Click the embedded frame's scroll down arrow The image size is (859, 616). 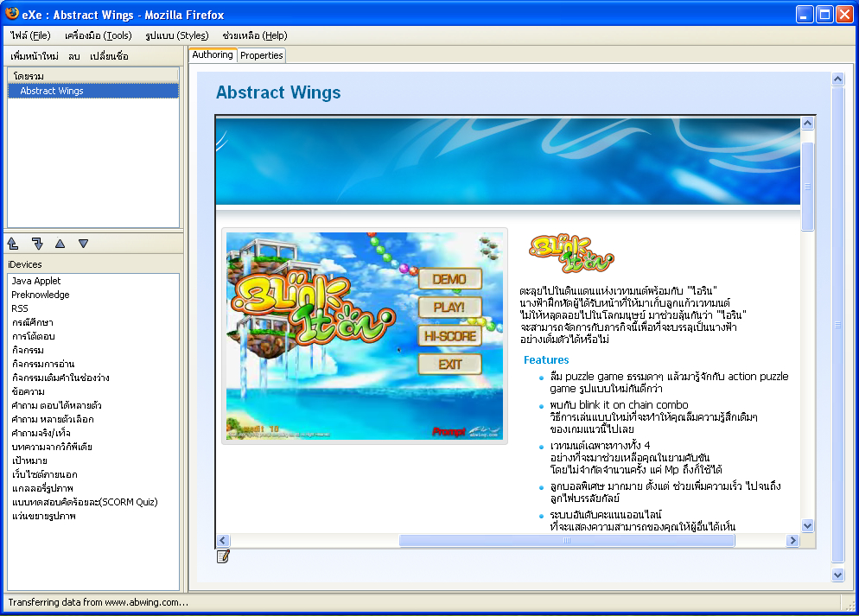click(x=807, y=525)
